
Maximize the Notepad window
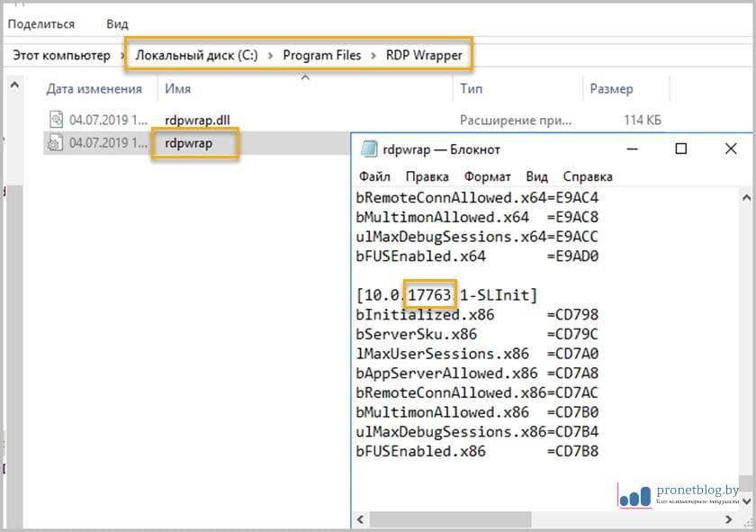pyautogui.click(x=680, y=149)
